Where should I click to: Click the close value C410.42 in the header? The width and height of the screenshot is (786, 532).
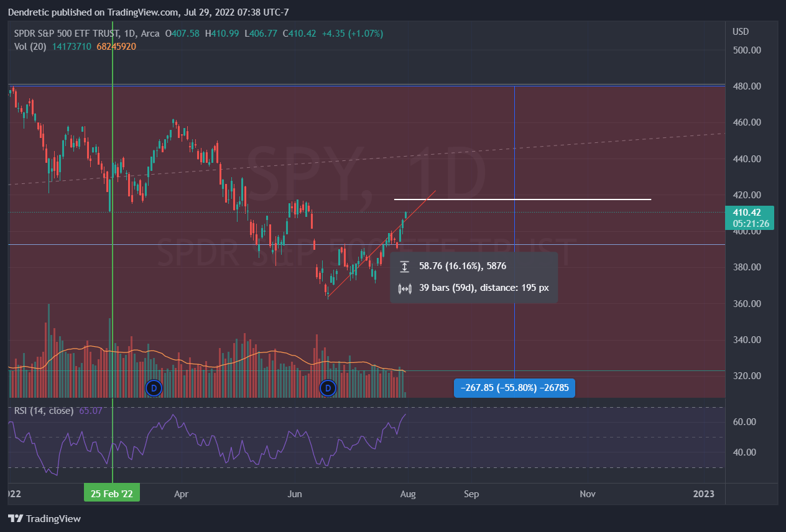point(300,33)
